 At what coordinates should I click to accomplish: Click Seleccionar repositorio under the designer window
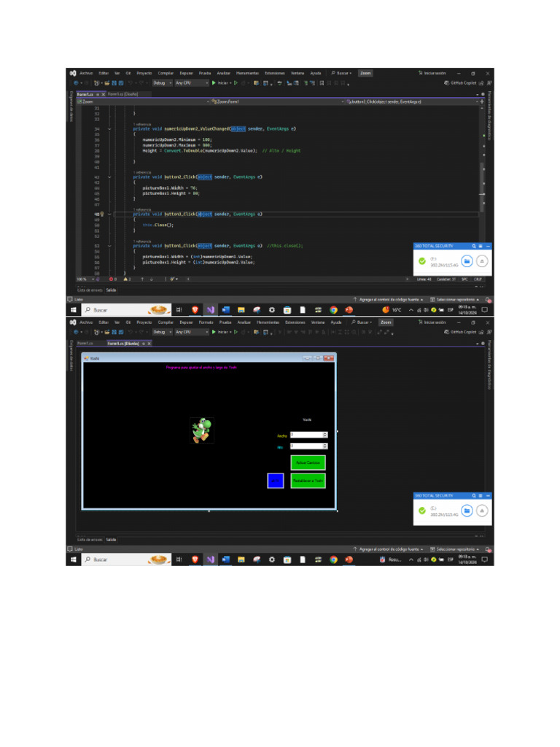(455, 549)
